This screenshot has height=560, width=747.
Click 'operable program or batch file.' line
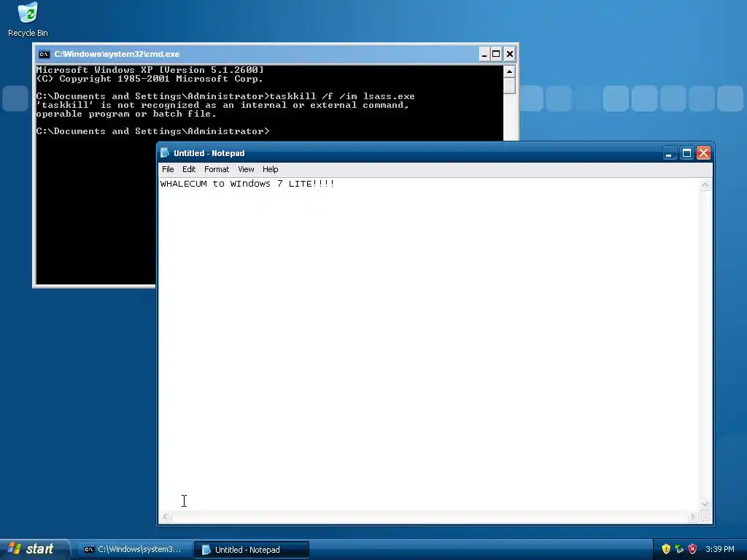pos(126,114)
